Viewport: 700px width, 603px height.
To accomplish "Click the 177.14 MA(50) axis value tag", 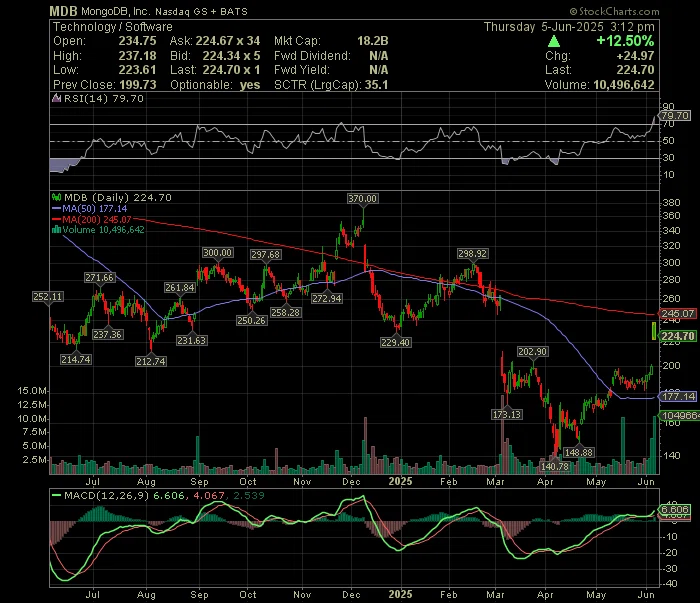I will point(678,396).
